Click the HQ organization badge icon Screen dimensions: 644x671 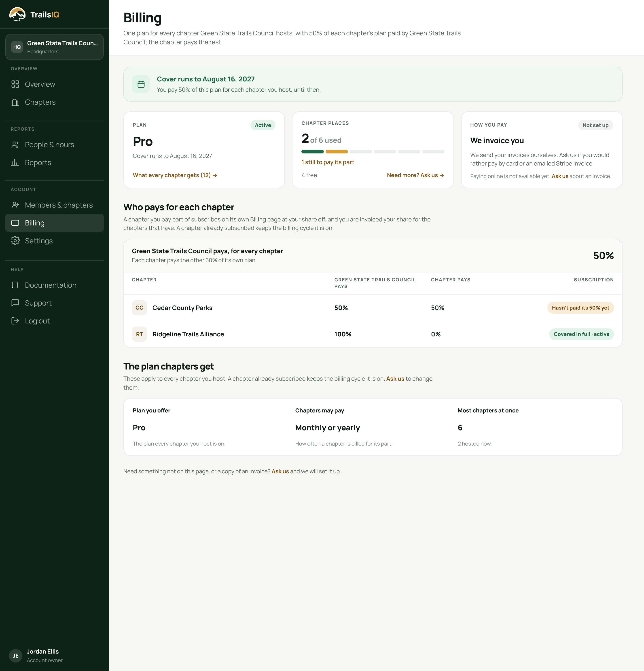[x=17, y=47]
